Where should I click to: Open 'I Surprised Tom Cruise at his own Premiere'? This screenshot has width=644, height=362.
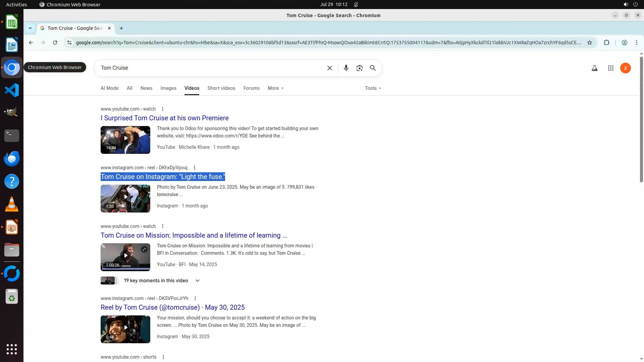point(164,118)
